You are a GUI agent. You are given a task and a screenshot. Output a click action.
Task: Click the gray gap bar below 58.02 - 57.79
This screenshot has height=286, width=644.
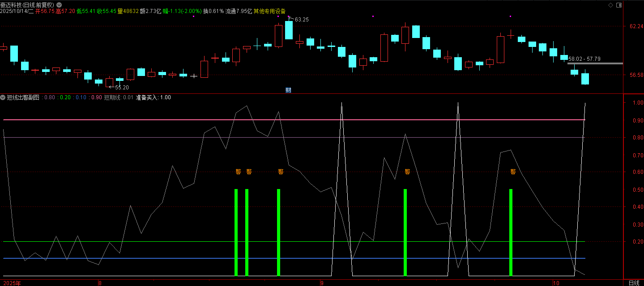coord(595,63)
